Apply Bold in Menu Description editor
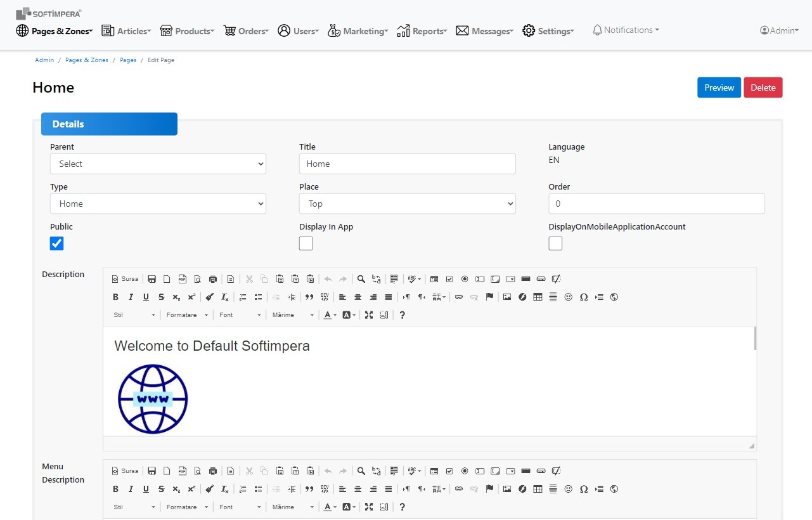Image resolution: width=812 pixels, height=520 pixels. pos(115,489)
